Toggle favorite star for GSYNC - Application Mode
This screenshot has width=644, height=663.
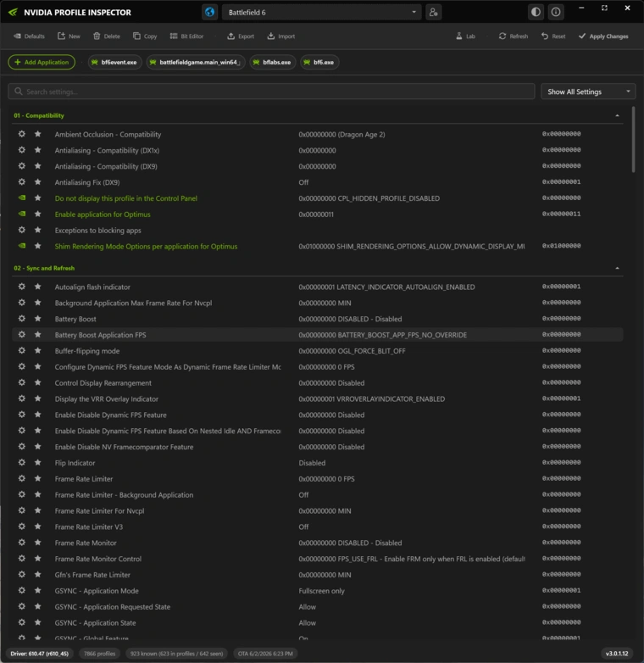point(37,591)
